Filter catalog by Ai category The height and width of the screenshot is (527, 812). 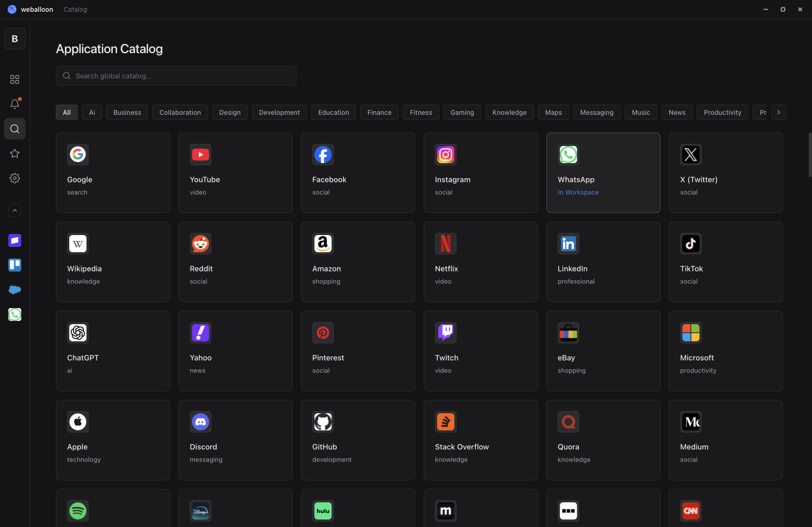pos(92,113)
